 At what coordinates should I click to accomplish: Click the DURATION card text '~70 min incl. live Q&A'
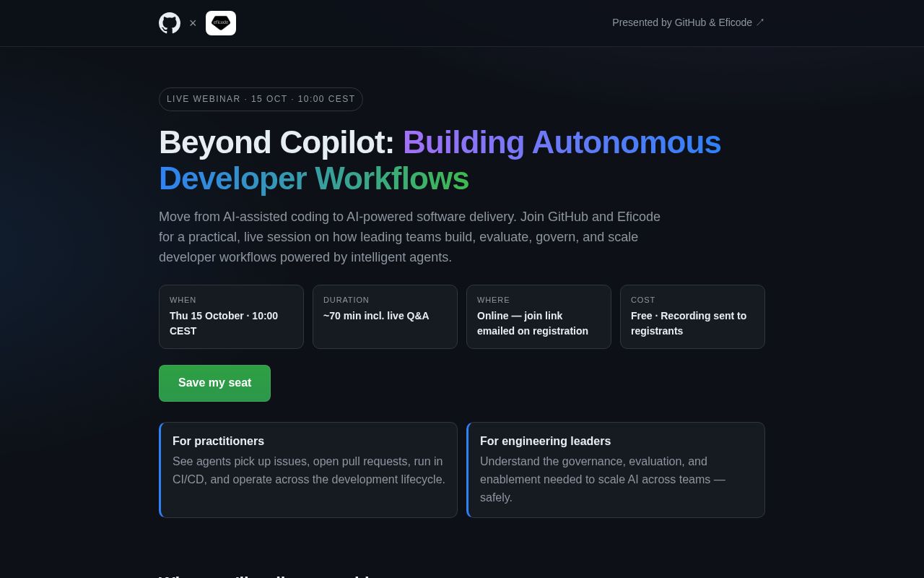click(x=376, y=316)
